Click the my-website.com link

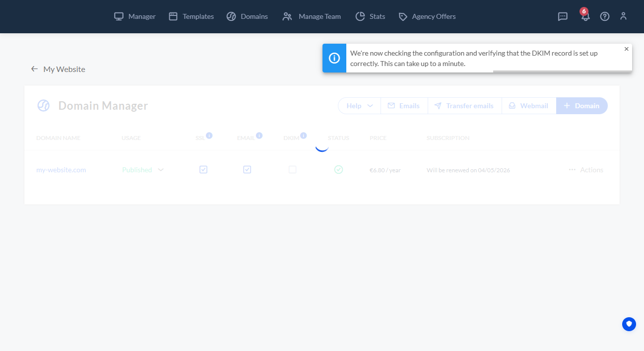click(61, 169)
